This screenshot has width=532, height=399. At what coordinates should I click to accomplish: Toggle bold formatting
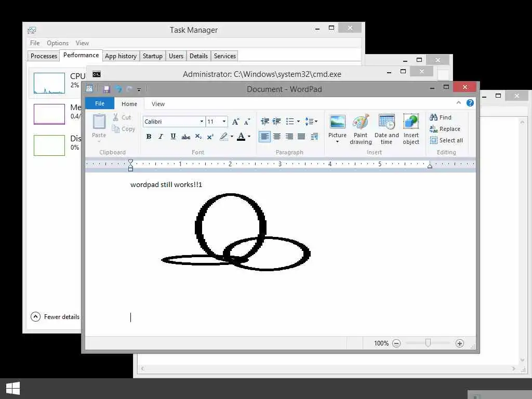[x=149, y=137]
